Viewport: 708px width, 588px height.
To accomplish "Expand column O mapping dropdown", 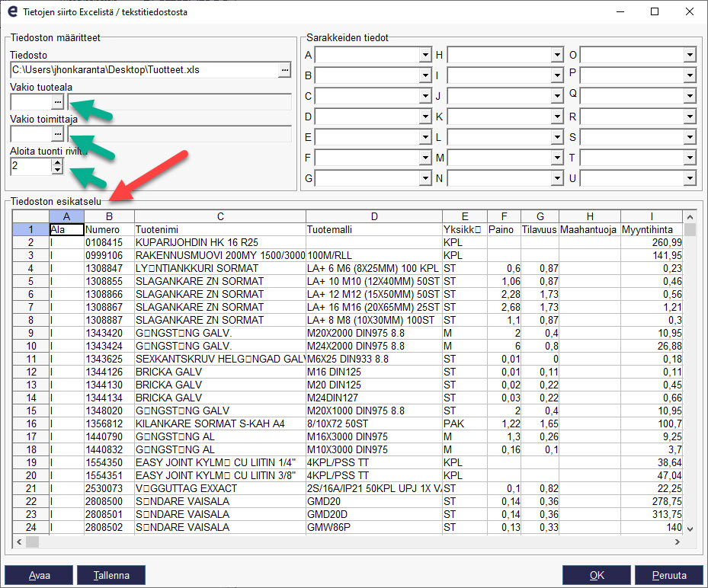I will (x=690, y=55).
